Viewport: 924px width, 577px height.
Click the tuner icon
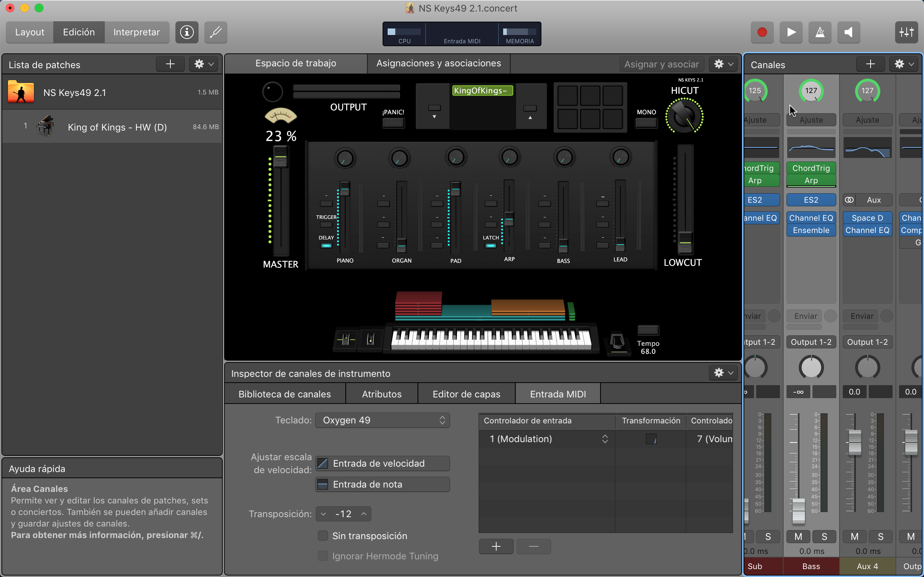216,32
